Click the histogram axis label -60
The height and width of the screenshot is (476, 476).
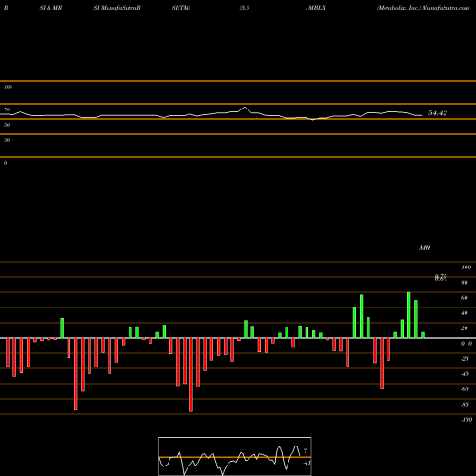(x=465, y=389)
